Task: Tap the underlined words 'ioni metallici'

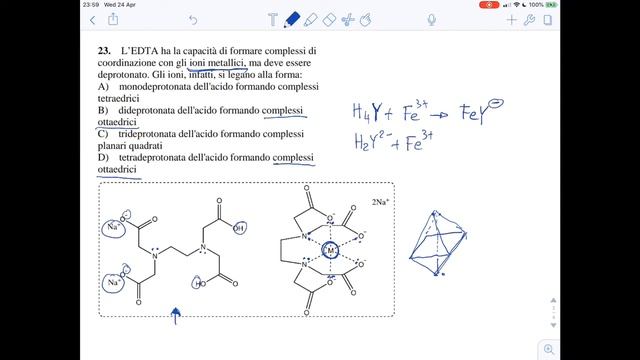Action: click(217, 63)
